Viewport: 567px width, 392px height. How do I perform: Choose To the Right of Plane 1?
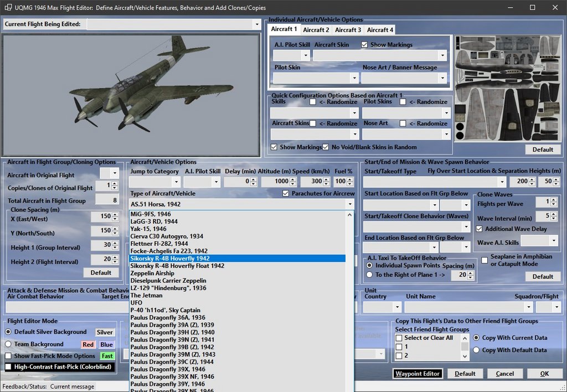[x=369, y=275]
